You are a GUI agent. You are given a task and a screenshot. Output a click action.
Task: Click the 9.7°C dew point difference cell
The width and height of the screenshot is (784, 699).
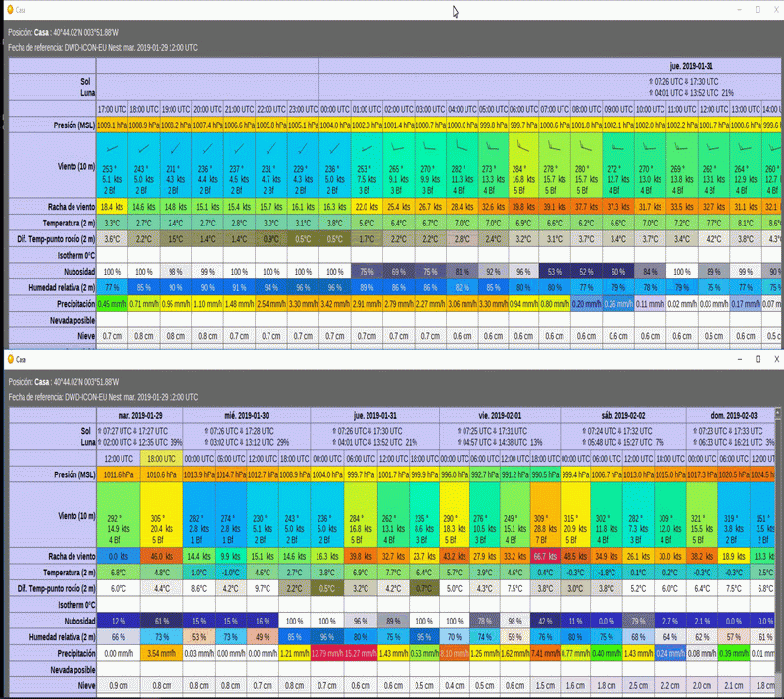pos(263,588)
